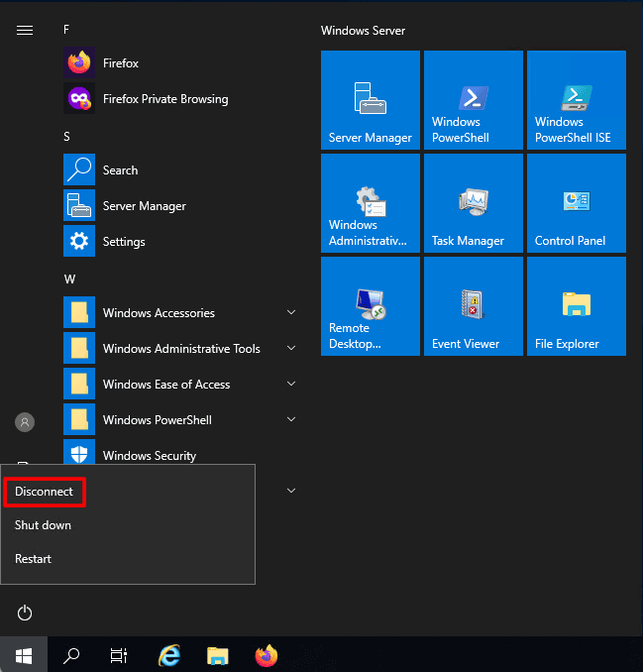Select Disconnect from the power menu
Screen dimensions: 643x672
coord(44,492)
